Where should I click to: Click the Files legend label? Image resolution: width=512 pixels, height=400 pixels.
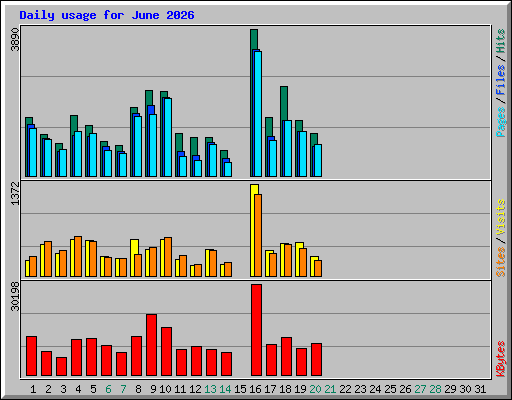tap(500, 79)
